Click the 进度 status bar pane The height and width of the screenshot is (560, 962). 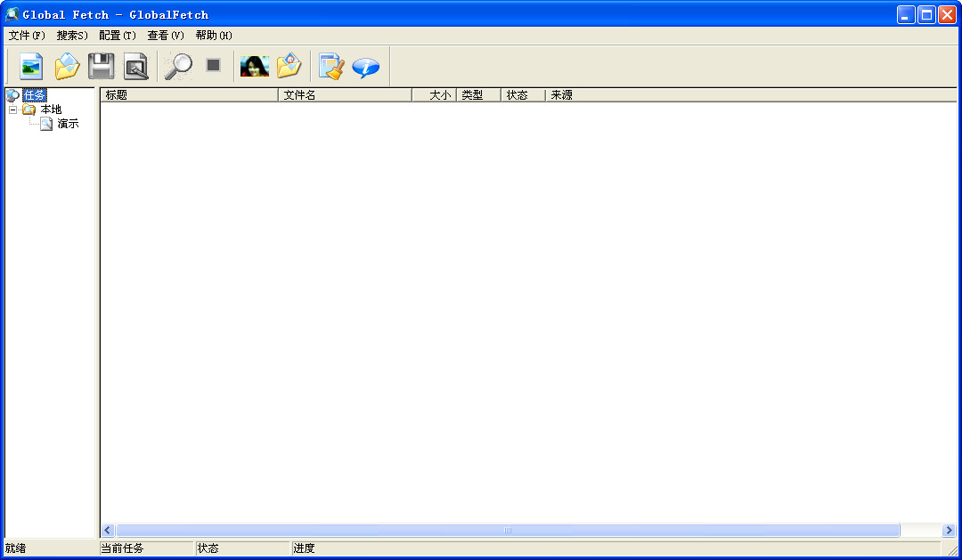[x=616, y=548]
